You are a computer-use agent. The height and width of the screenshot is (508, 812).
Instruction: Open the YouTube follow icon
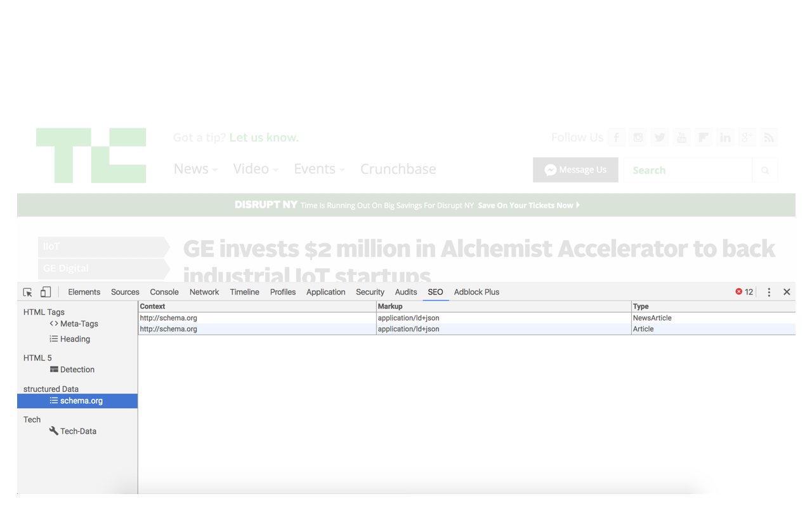682,138
